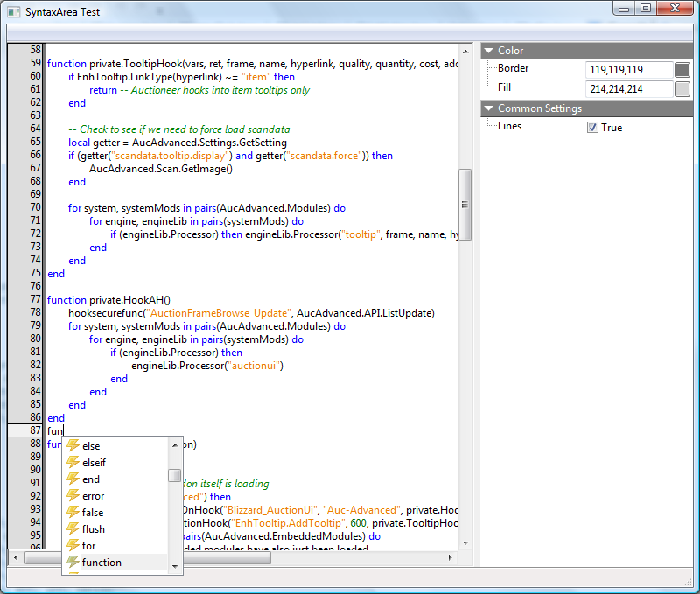Click the text 'fun' on line 87
Screen dimensions: 700x594
point(54,430)
